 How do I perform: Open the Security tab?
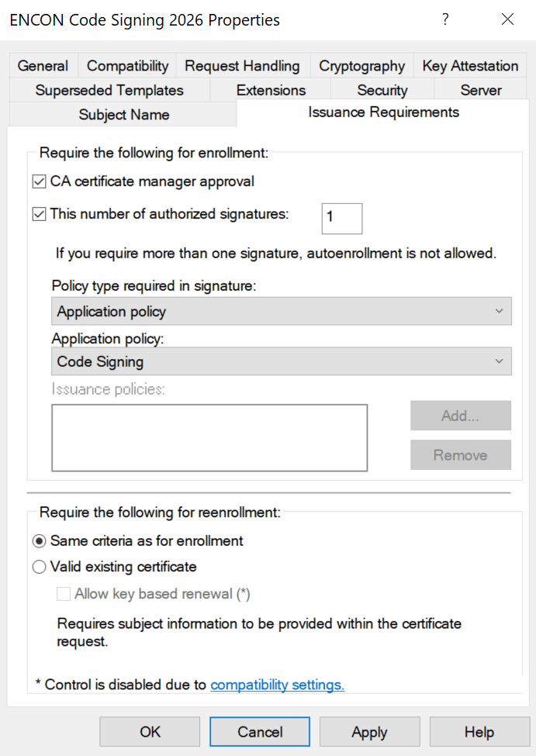tap(382, 90)
